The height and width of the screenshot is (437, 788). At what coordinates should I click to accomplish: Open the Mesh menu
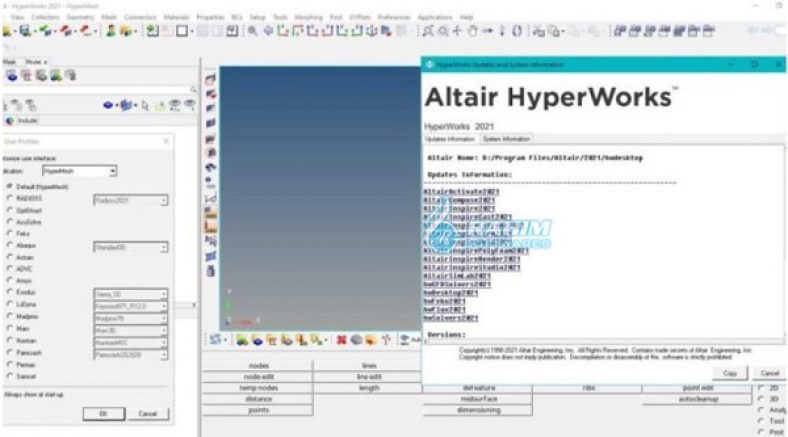coord(109,17)
